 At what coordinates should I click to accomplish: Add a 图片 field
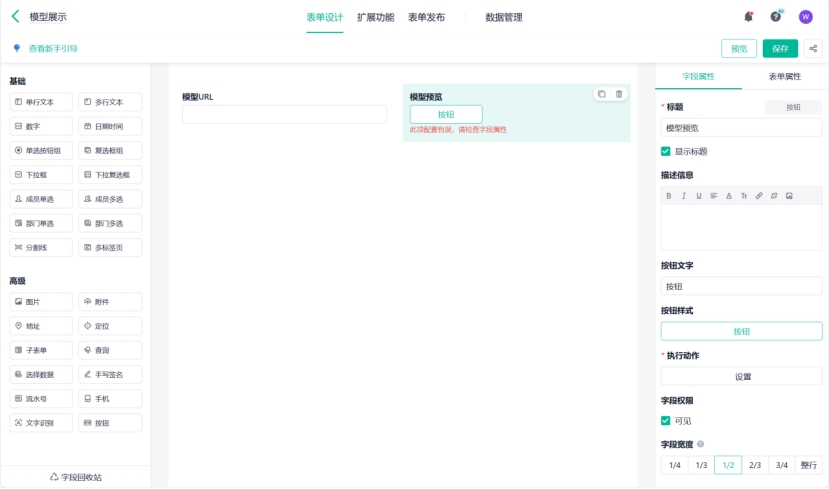41,302
